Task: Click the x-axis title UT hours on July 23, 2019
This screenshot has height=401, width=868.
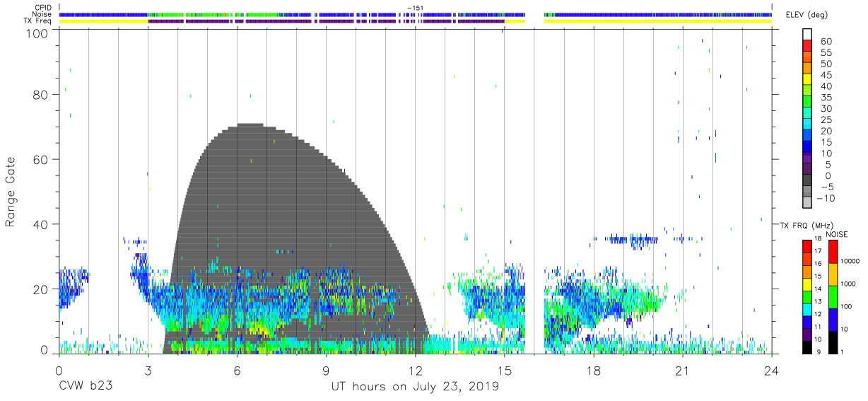Action: 415,387
